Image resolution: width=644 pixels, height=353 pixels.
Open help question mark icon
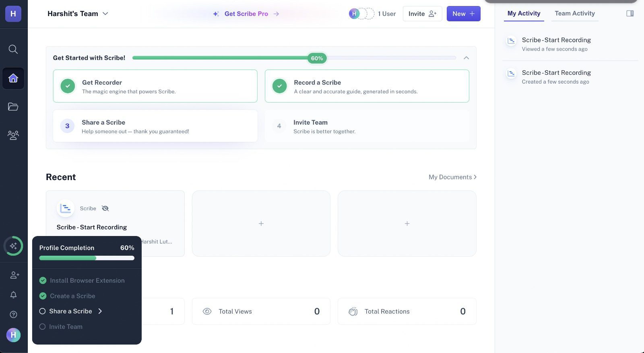tap(13, 314)
